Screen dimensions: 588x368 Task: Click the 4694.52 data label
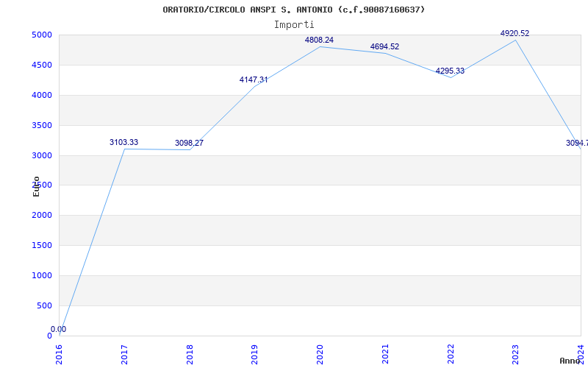[x=384, y=46]
